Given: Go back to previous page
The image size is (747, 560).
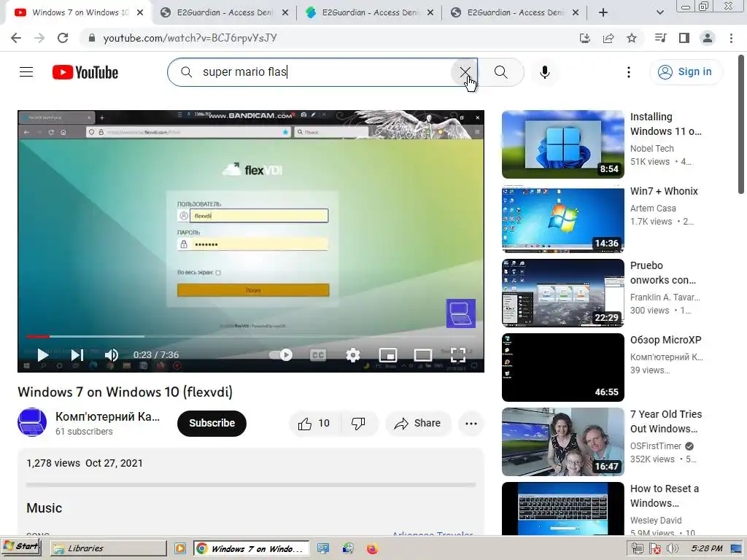Looking at the screenshot, I should tap(16, 38).
